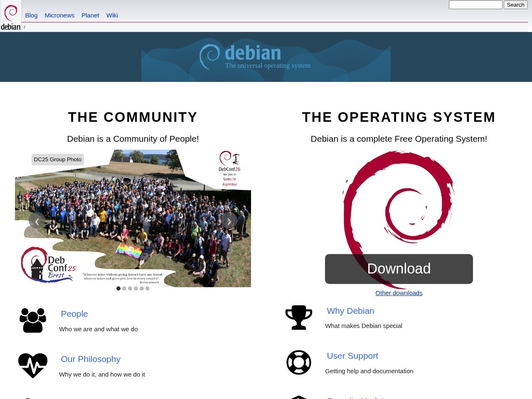The height and width of the screenshot is (399, 532).
Task: Click 'THE OPERATING SYSTEM' heading
Action: coord(399,117)
